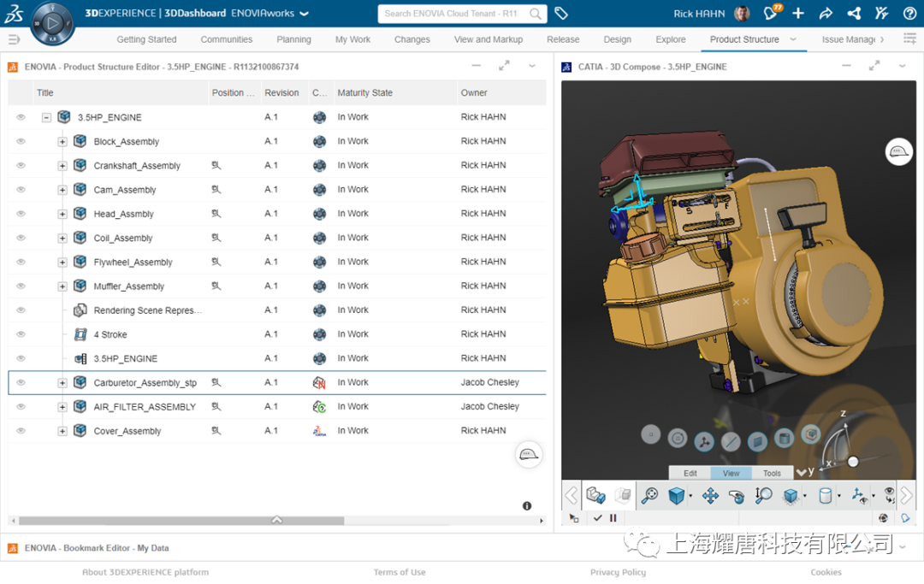Click helmet icon in Product Structure Editor
The image size is (924, 584).
point(528,455)
